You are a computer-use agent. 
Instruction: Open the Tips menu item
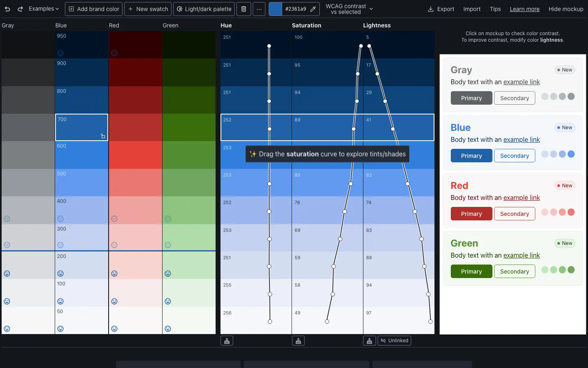pyautogui.click(x=495, y=9)
